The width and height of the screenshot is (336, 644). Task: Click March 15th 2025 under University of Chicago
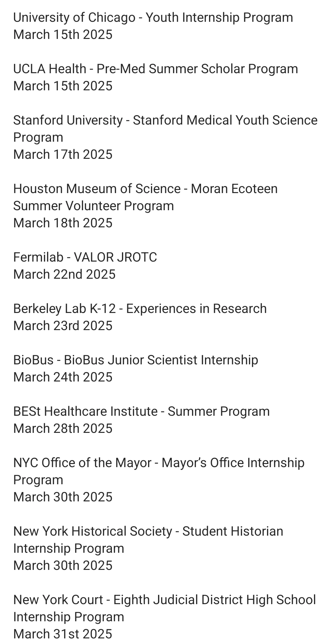[x=63, y=35]
